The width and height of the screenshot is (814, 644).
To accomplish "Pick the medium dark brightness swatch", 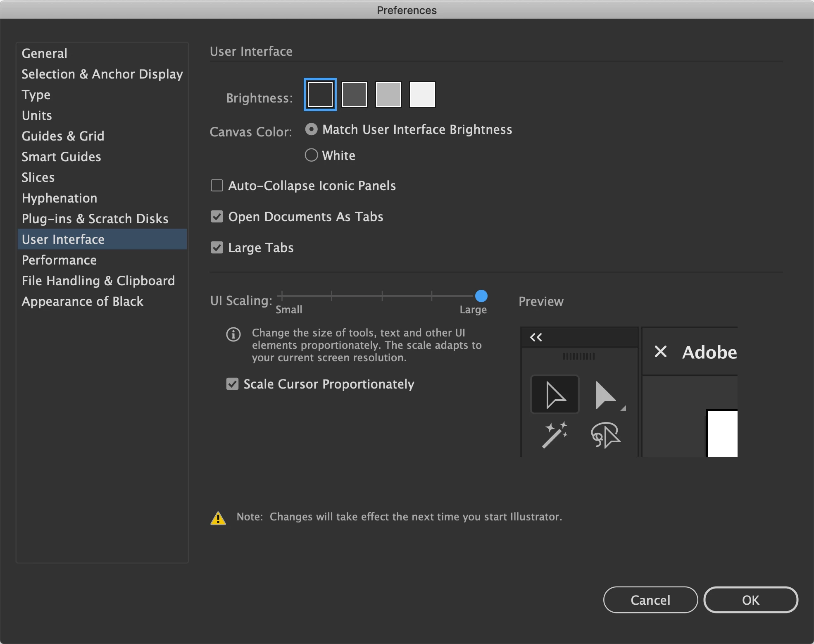I will pos(354,94).
